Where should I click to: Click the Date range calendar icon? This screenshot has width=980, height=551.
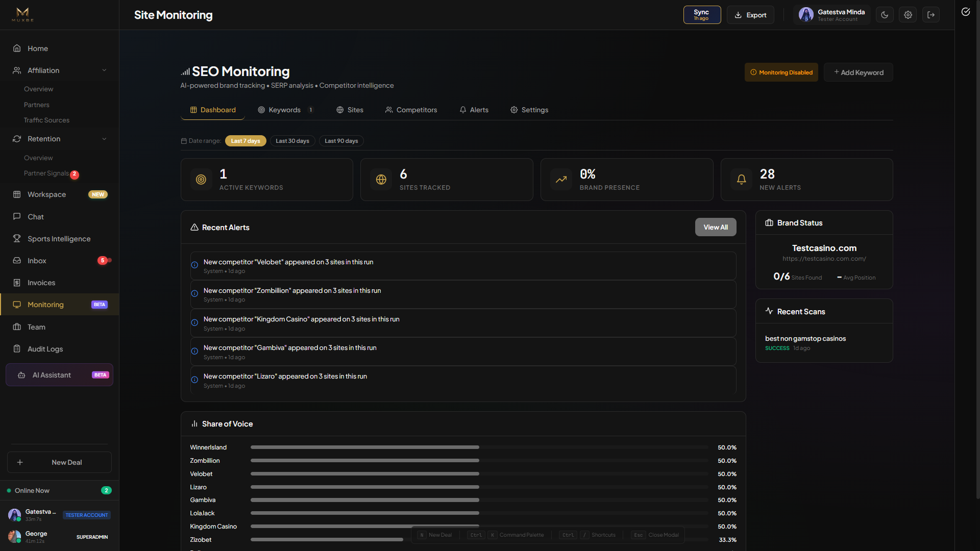pyautogui.click(x=184, y=141)
